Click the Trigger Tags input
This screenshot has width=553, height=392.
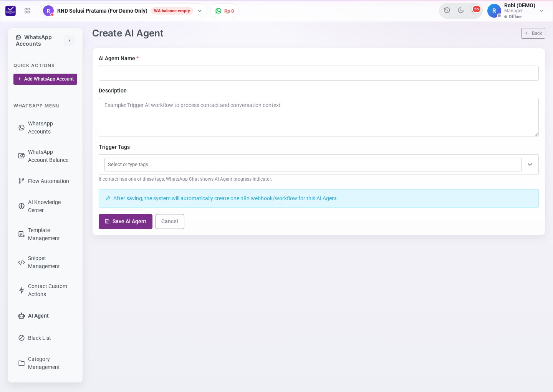[313, 165]
